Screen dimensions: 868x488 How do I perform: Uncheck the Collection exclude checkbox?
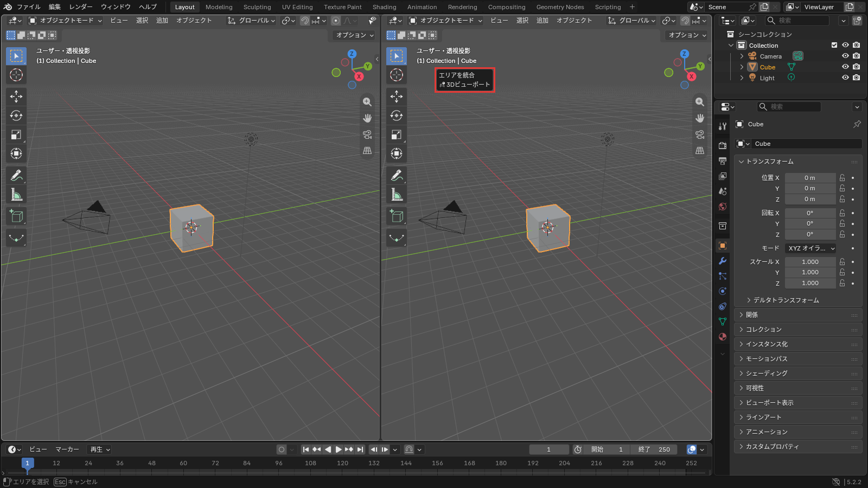[x=834, y=45]
